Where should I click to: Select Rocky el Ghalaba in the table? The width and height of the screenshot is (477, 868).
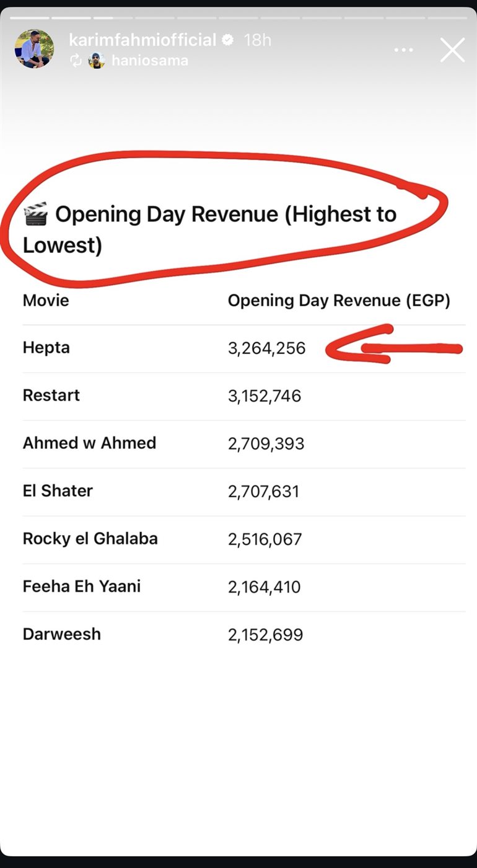(90, 539)
